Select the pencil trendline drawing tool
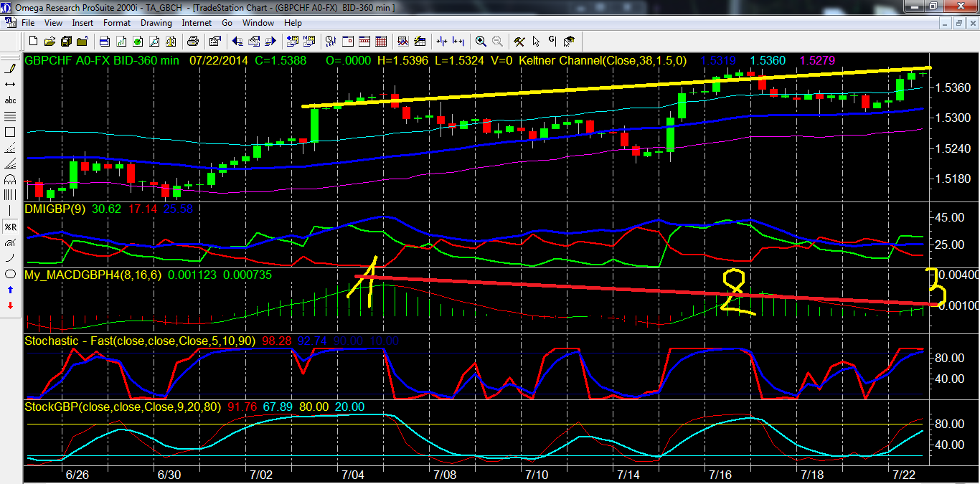Screen dimensions: 980x484 click(x=10, y=69)
